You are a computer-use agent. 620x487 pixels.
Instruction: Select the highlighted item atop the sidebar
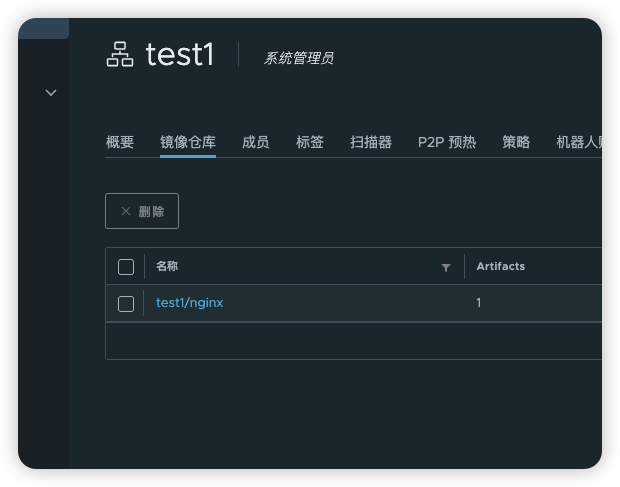[x=43, y=28]
